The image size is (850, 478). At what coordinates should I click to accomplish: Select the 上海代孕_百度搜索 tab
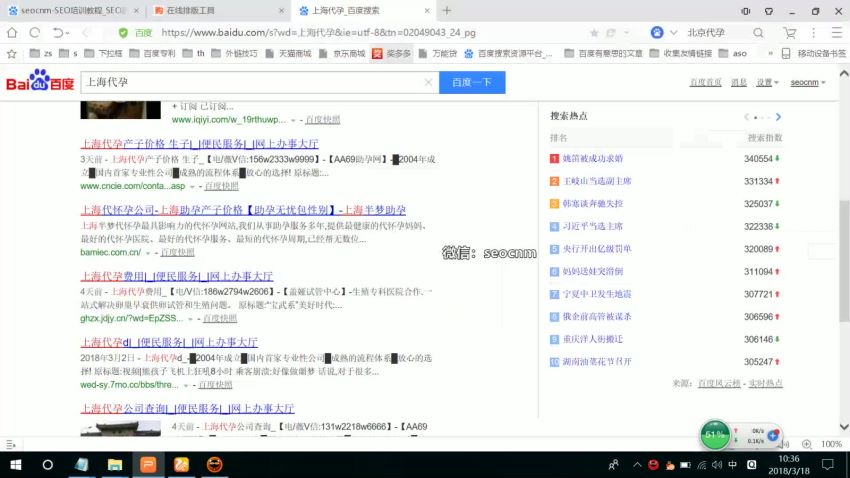coord(362,10)
